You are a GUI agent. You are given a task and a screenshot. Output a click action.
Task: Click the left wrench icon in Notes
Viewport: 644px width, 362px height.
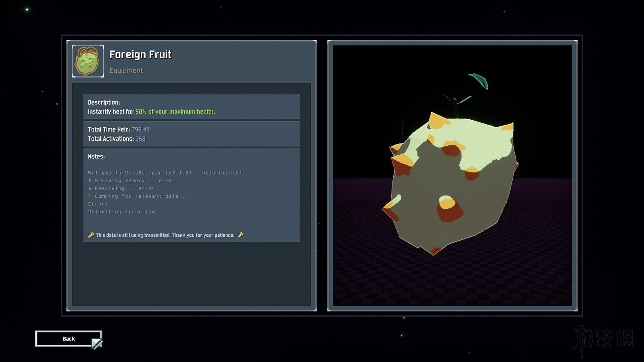[x=91, y=235]
